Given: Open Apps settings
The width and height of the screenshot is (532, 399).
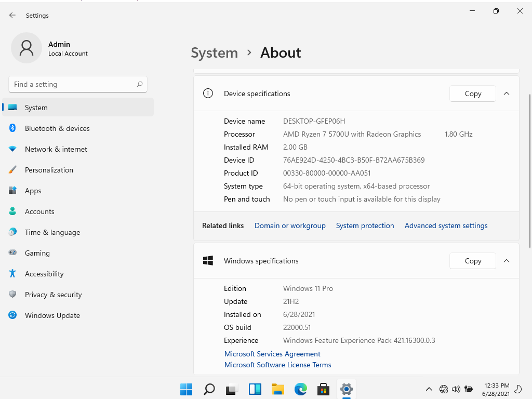Looking at the screenshot, I should pyautogui.click(x=78, y=190).
